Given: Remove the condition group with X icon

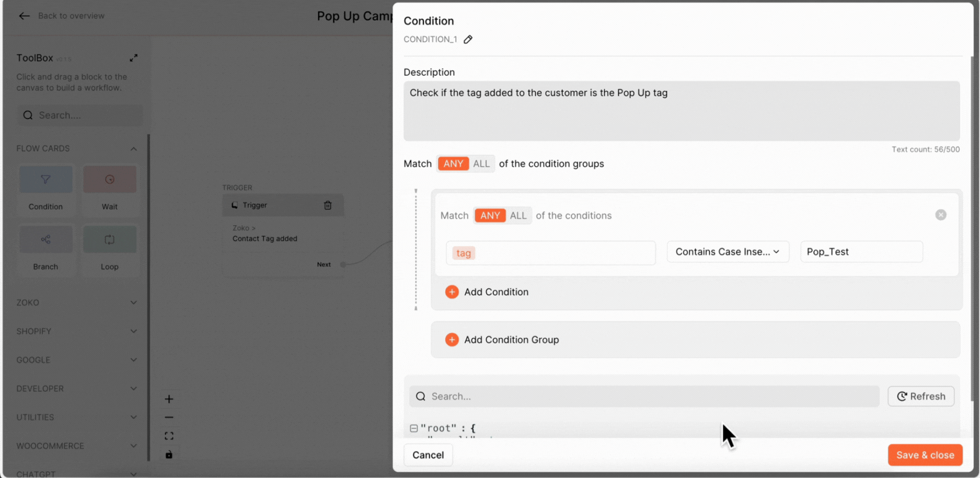Looking at the screenshot, I should (x=941, y=215).
